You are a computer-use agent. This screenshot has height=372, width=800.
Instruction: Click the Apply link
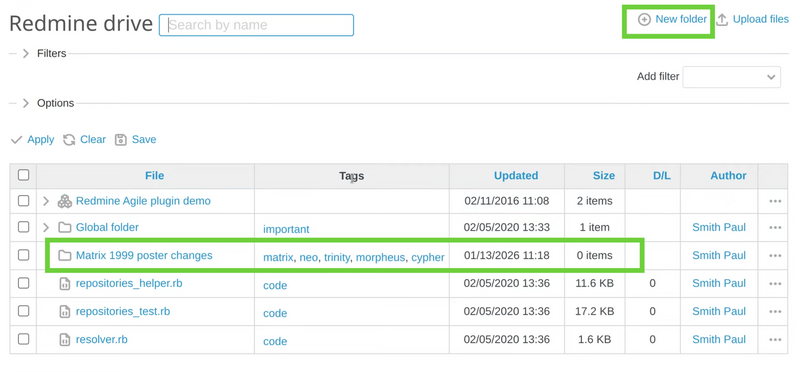click(41, 140)
